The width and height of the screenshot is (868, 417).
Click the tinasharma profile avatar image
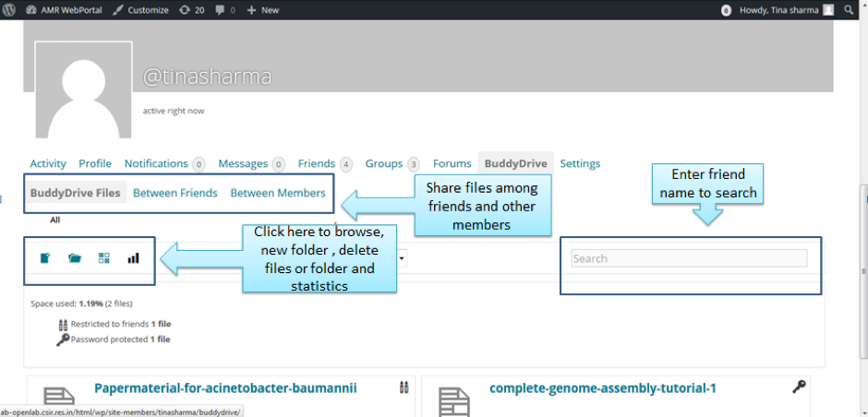(x=82, y=89)
